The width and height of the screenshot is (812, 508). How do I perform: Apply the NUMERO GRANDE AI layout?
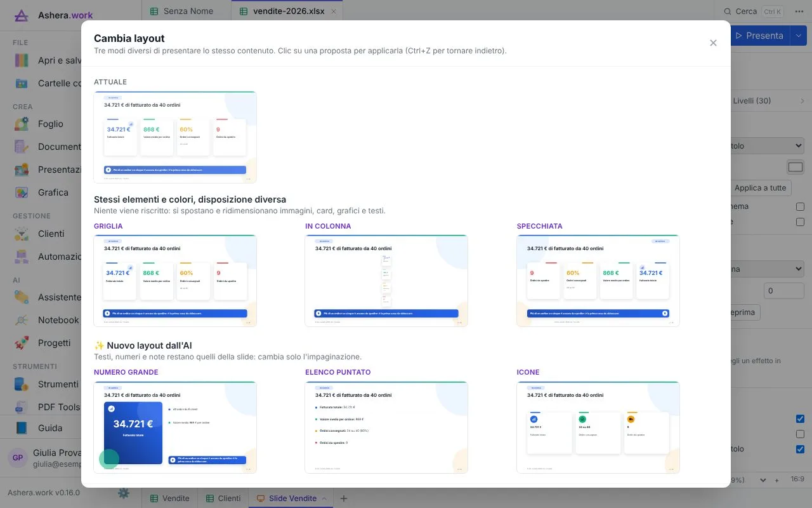[175, 427]
